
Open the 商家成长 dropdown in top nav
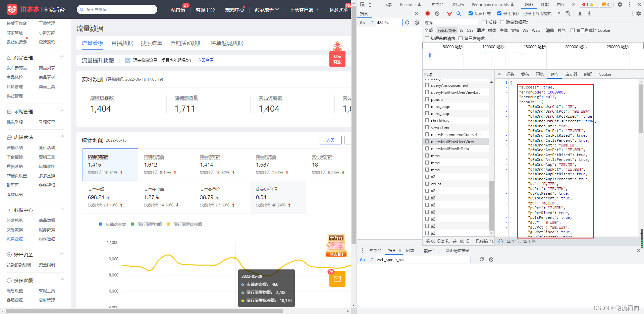(267, 10)
